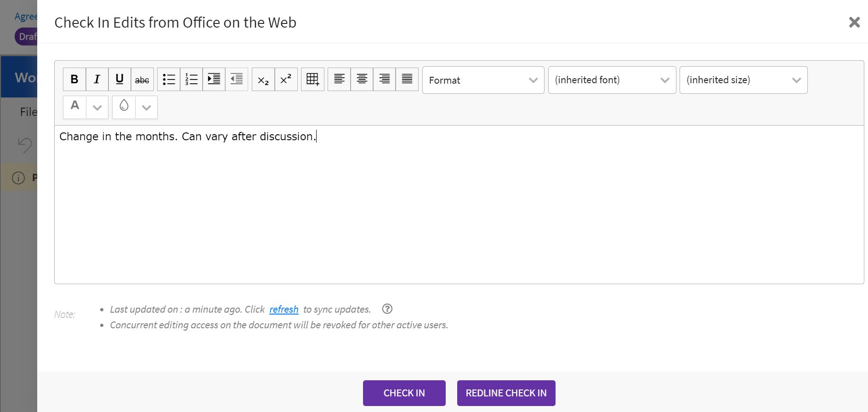The width and height of the screenshot is (868, 412).
Task: Click inside the comment text area
Action: coord(459,207)
